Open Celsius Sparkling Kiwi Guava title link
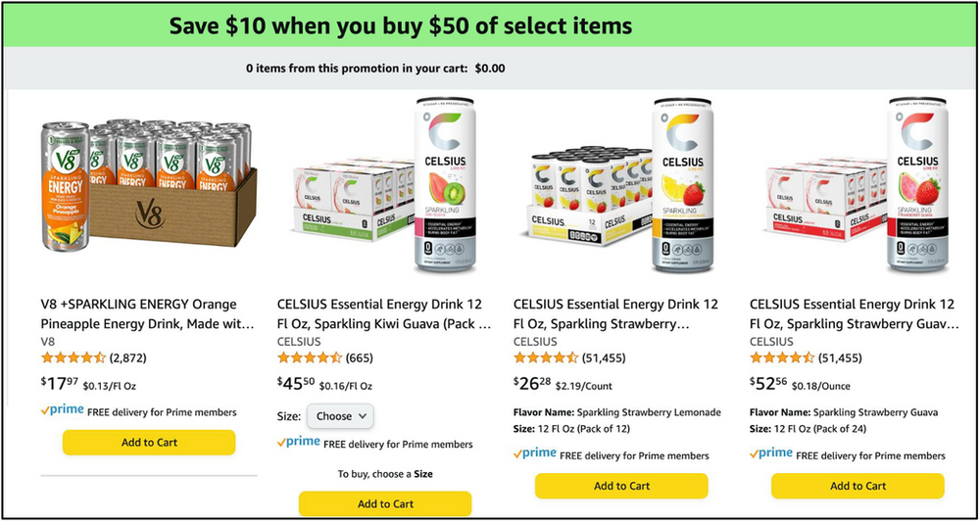Image resolution: width=980 pixels, height=523 pixels. coord(384,314)
